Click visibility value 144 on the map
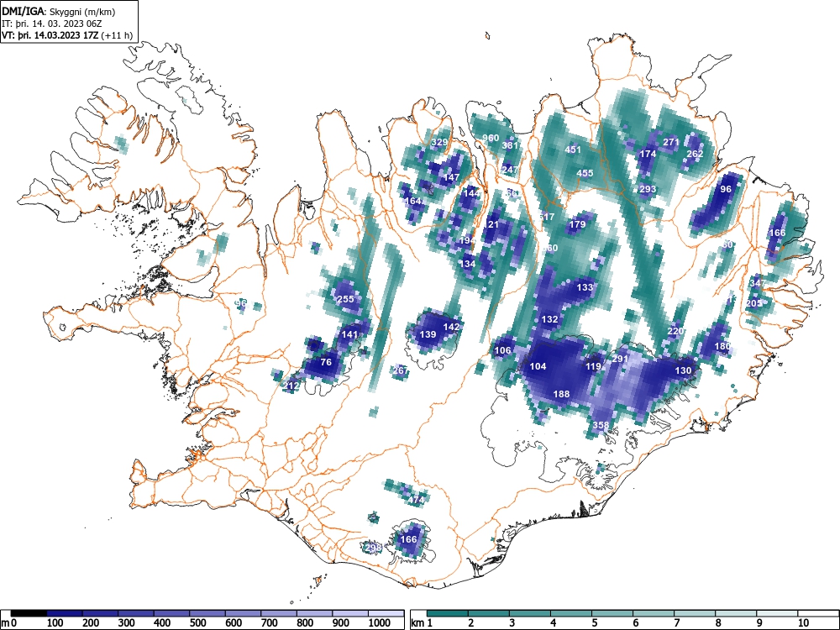The width and height of the screenshot is (840, 630). pos(472,193)
